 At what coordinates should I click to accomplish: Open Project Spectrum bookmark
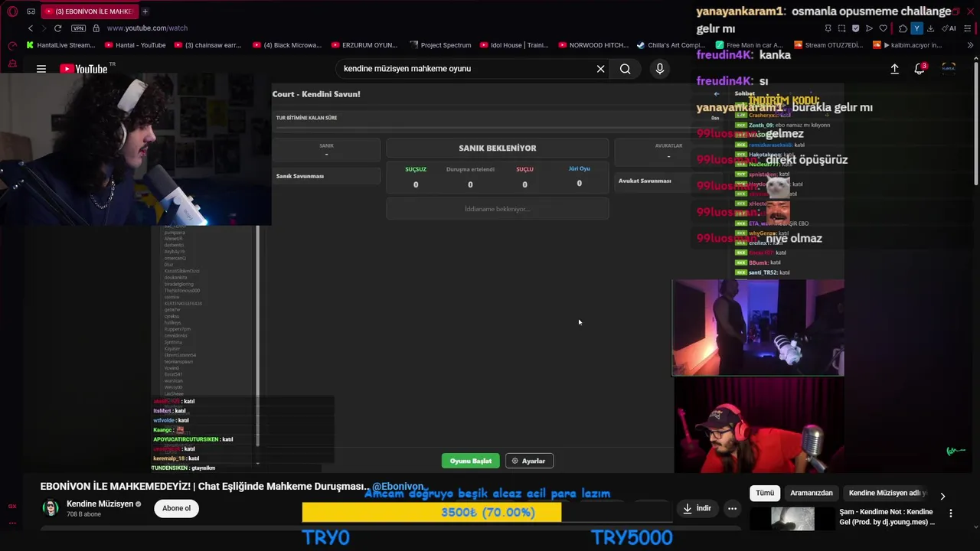pos(440,45)
